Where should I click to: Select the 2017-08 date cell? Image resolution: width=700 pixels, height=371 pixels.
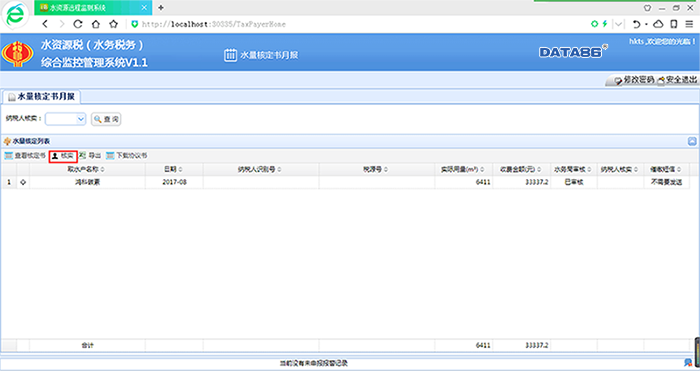[x=174, y=182]
